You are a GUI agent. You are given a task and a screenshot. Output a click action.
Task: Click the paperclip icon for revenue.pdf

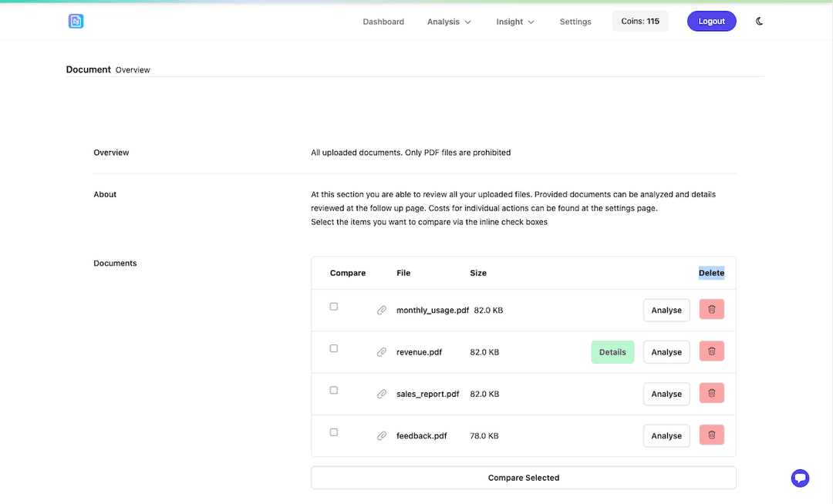tap(382, 351)
